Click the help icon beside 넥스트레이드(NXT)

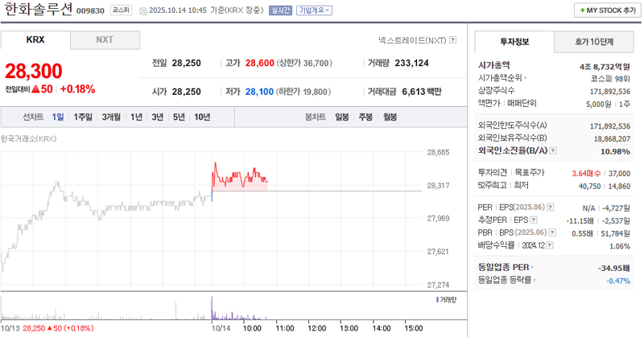[x=452, y=39]
